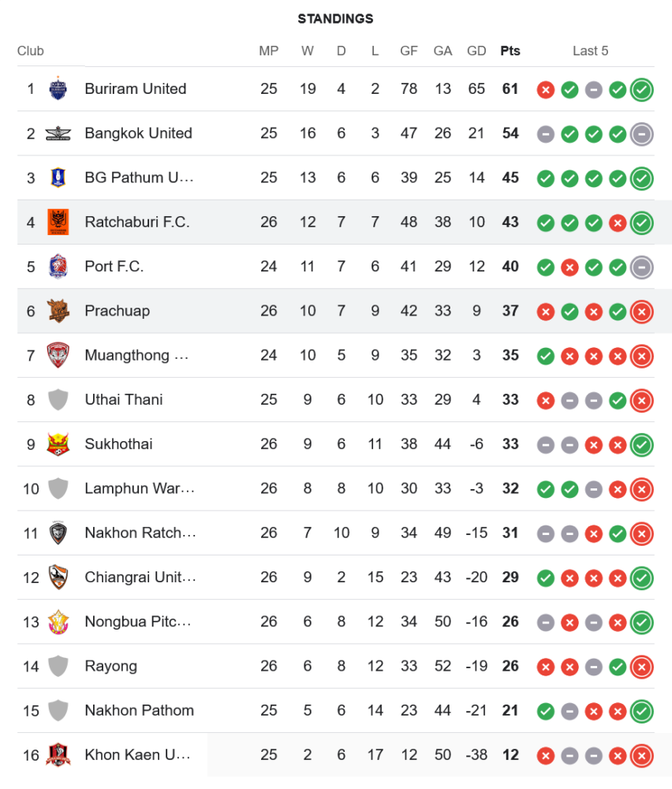Click the Prachuap club logo
672x789 pixels.
(x=58, y=311)
